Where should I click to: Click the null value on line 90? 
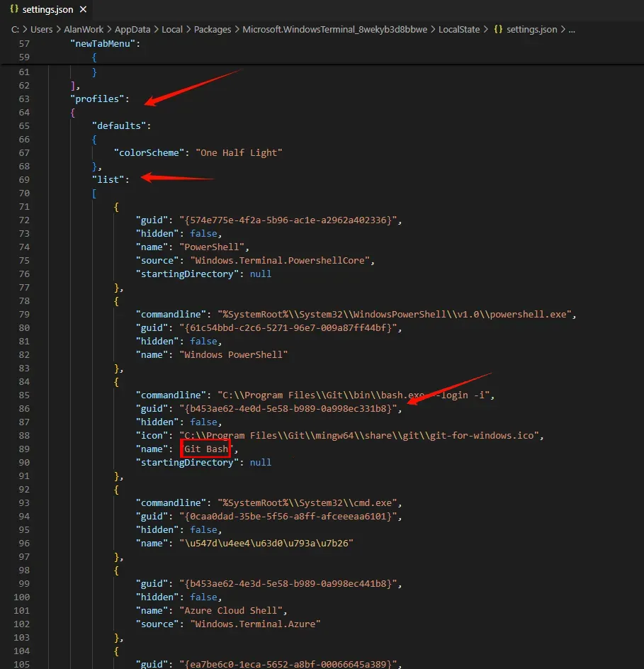point(261,463)
